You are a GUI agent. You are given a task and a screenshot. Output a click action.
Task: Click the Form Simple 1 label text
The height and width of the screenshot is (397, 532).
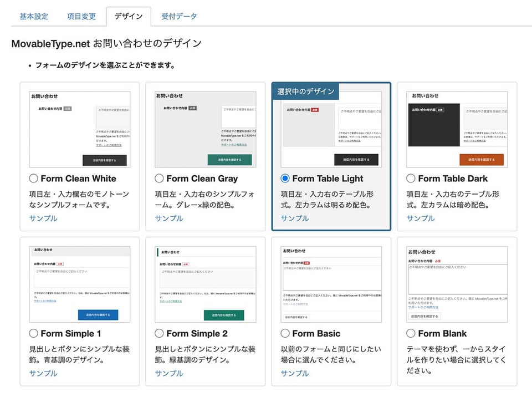point(71,333)
